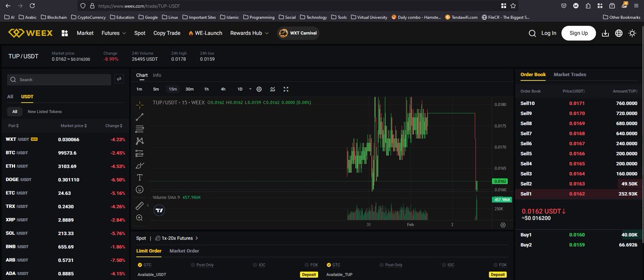The height and width of the screenshot is (280, 644).
Task: Select the text annotation tool
Action: coord(140,177)
